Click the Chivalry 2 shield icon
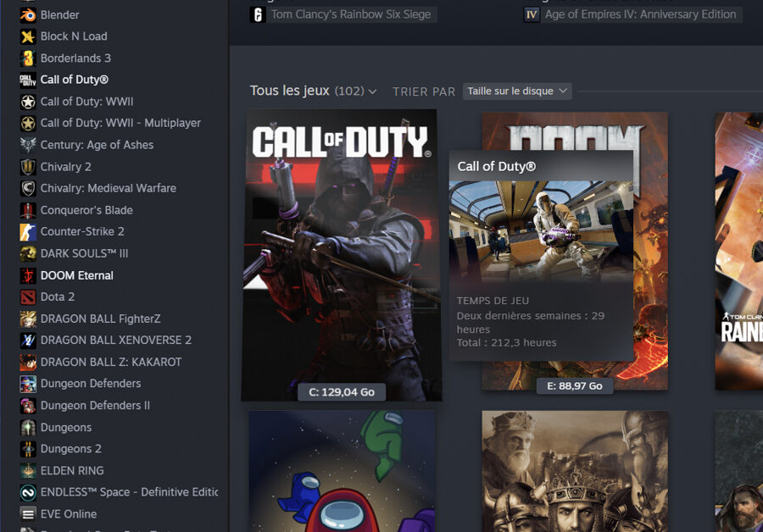The height and width of the screenshot is (532, 763). (x=28, y=167)
